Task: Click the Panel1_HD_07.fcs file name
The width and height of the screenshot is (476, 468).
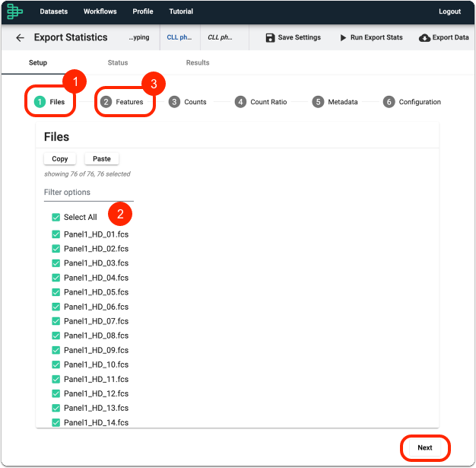Action: 97,322
